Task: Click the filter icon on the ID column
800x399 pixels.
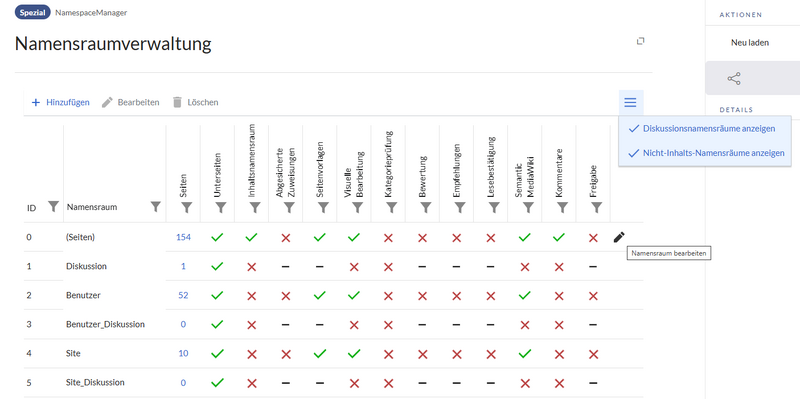Action: [x=53, y=206]
